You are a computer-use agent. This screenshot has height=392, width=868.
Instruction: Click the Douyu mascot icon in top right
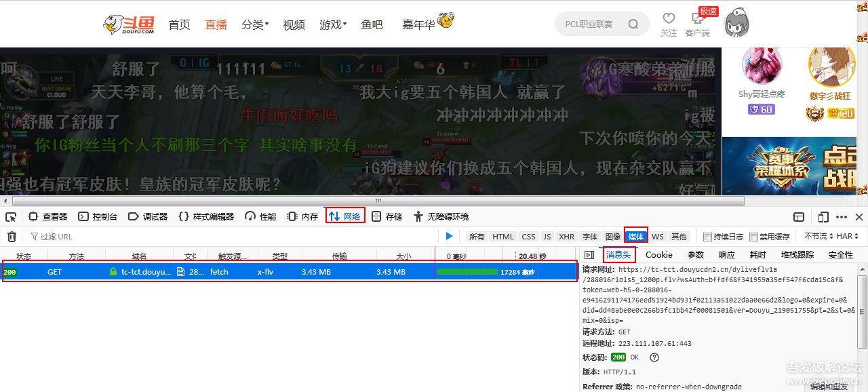coord(736,22)
